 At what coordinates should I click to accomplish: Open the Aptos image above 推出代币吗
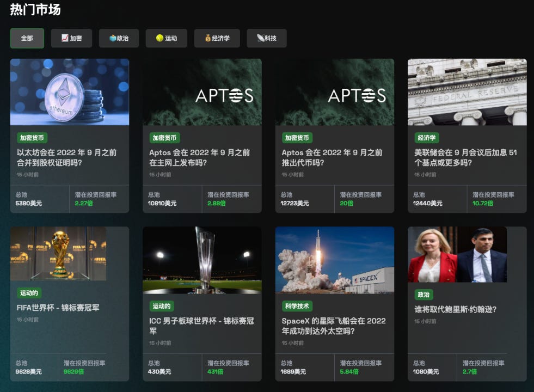[335, 92]
